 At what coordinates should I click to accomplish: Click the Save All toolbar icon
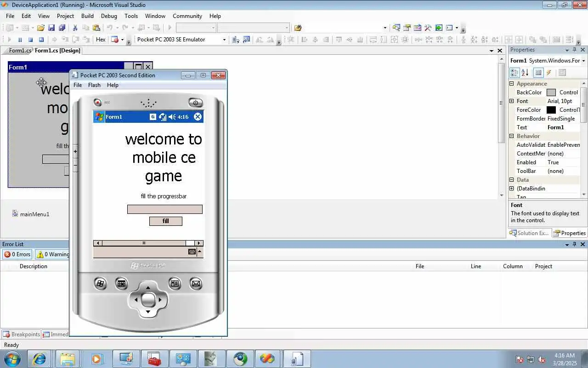tap(62, 28)
